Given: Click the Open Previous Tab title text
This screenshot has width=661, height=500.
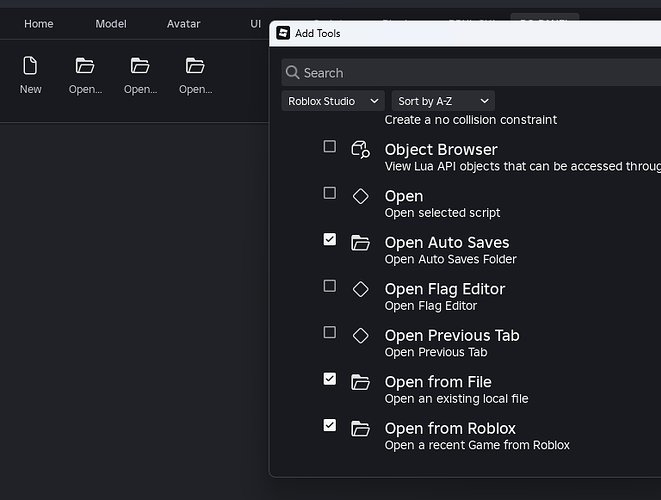Looking at the screenshot, I should [452, 335].
